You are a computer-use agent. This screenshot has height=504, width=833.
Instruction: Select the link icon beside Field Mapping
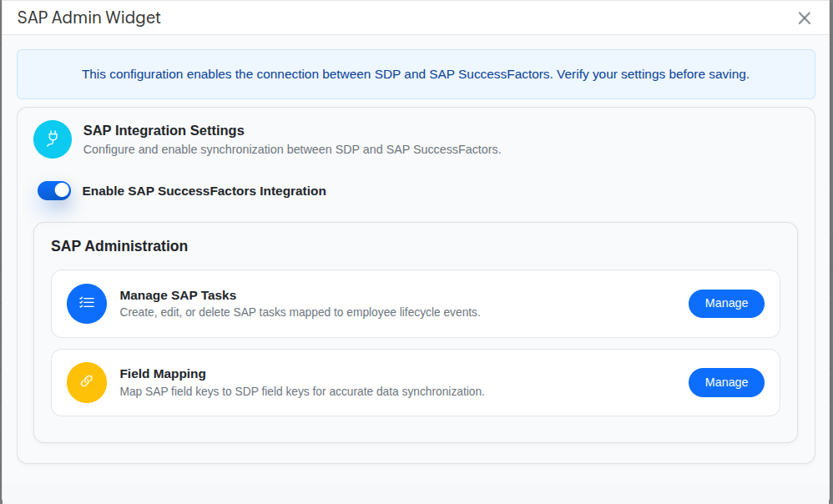tap(87, 382)
